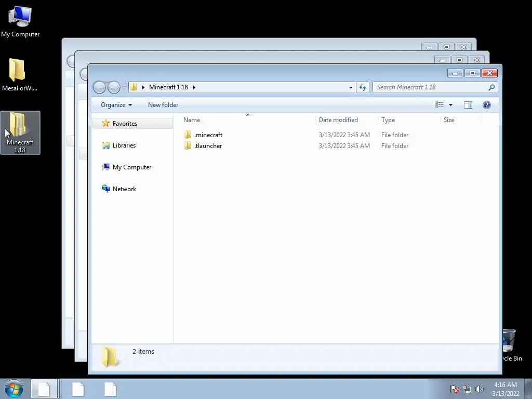
Task: Minimize the Minecraft 1.18 window
Action: click(x=455, y=73)
